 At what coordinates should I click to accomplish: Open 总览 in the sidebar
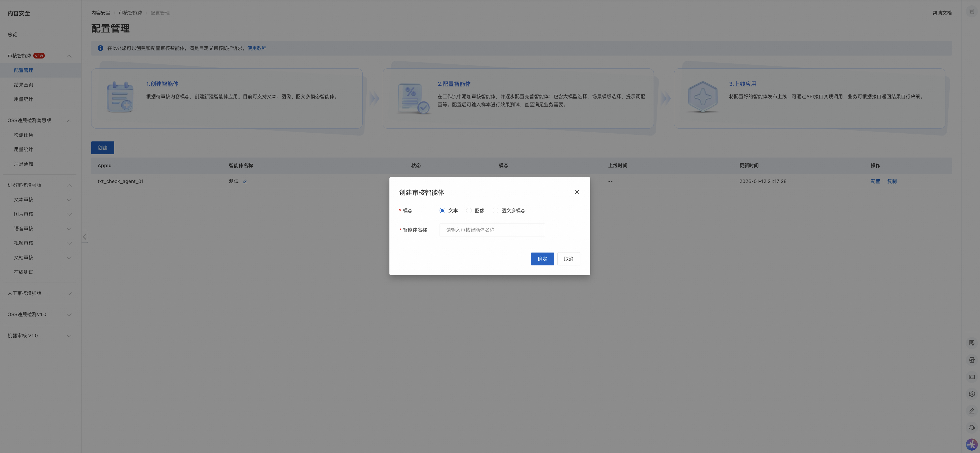(x=12, y=35)
